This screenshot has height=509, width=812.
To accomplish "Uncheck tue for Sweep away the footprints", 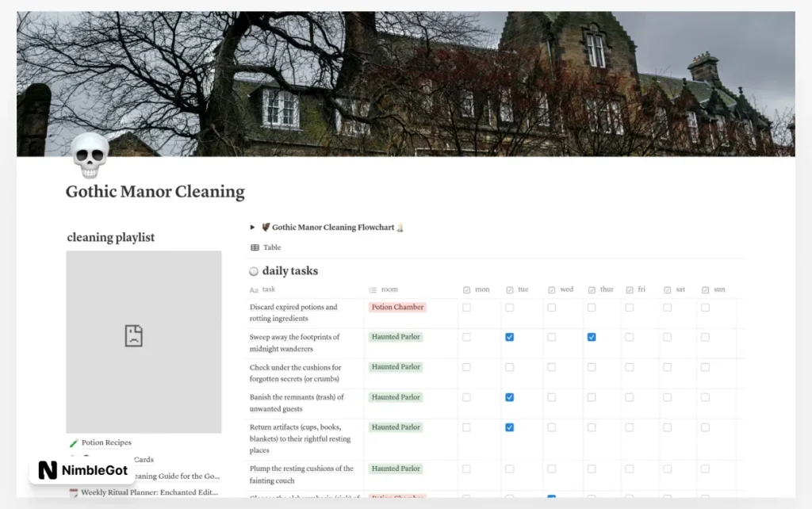I will (510, 337).
